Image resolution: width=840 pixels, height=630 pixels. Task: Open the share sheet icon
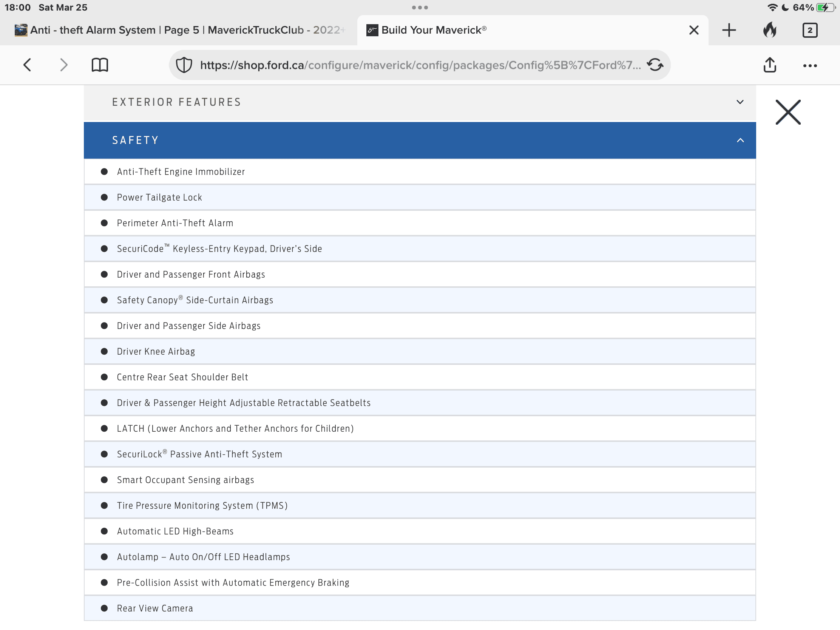tap(770, 65)
